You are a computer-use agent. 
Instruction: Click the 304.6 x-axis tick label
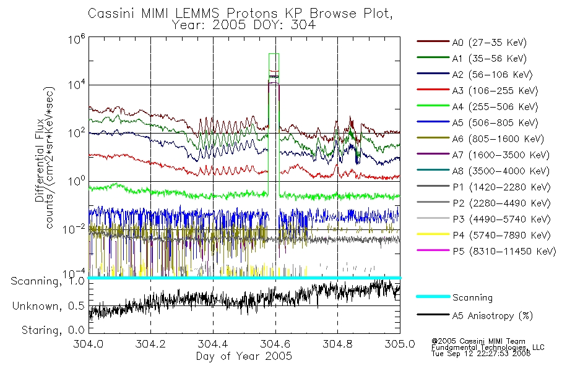click(x=275, y=344)
